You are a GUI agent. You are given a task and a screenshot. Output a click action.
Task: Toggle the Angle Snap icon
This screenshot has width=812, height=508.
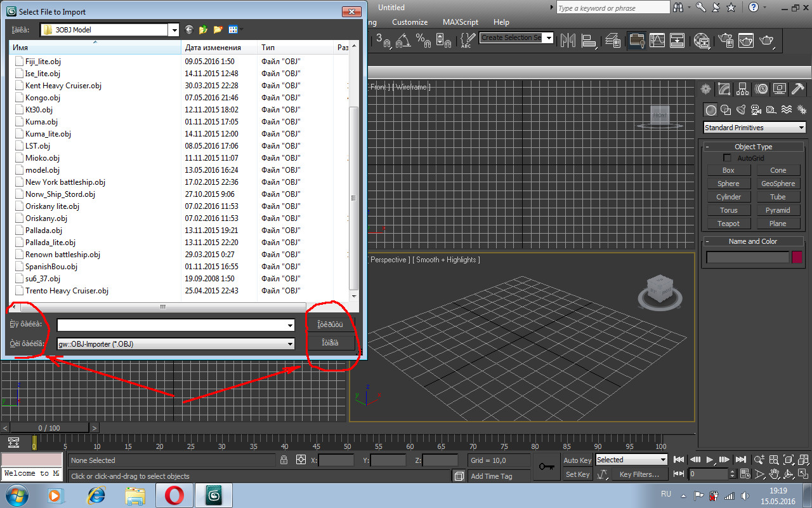[x=402, y=40]
